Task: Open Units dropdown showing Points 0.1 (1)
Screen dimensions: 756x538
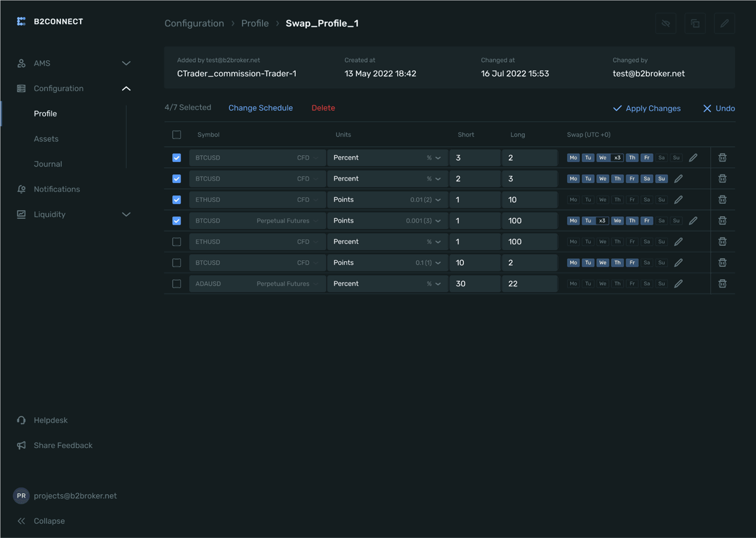Action: tap(387, 263)
